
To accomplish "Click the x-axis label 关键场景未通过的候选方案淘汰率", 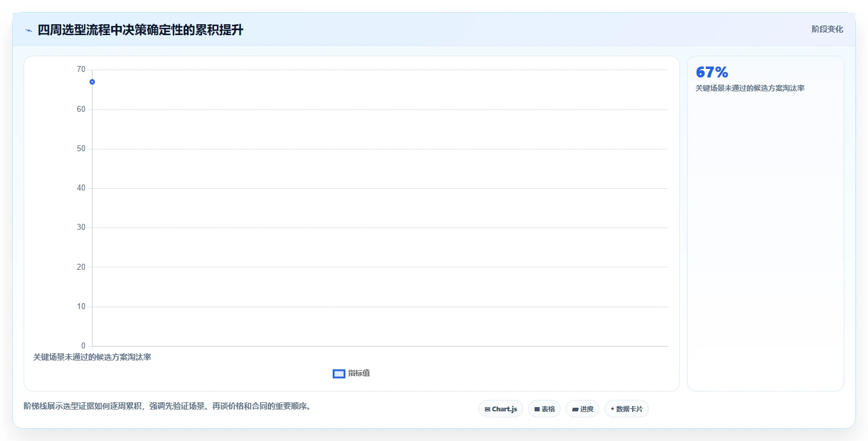I will tap(92, 357).
